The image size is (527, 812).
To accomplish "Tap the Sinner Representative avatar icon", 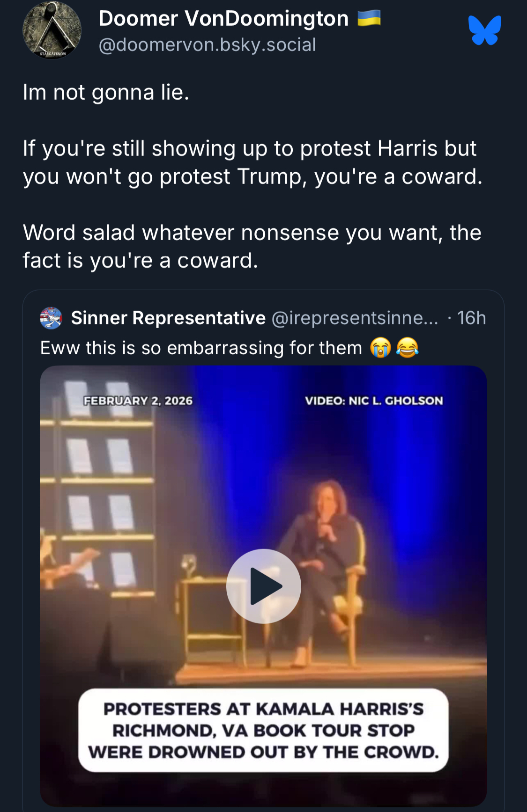I will [51, 318].
